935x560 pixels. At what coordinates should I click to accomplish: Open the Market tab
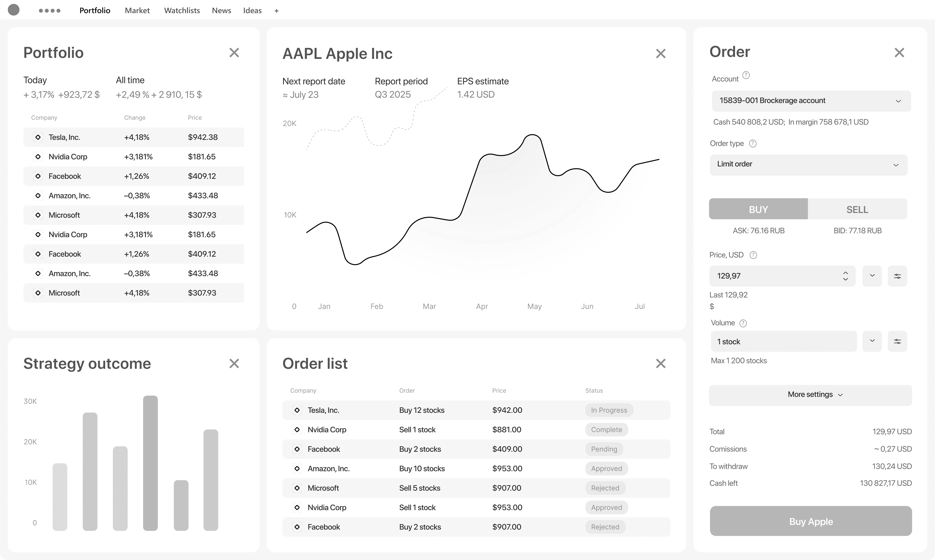tap(137, 10)
